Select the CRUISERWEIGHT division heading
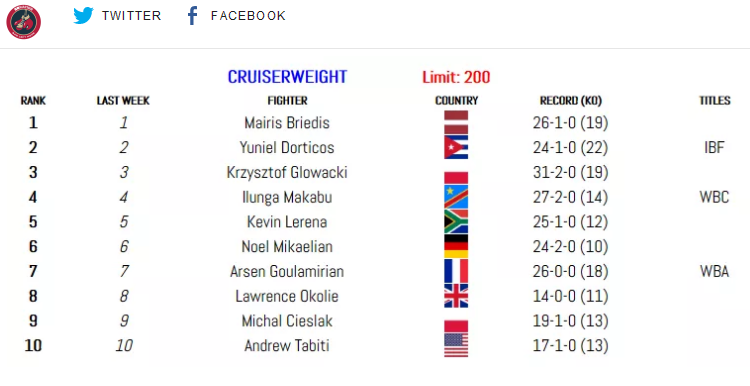Screen dimensions: 750x386 287,77
